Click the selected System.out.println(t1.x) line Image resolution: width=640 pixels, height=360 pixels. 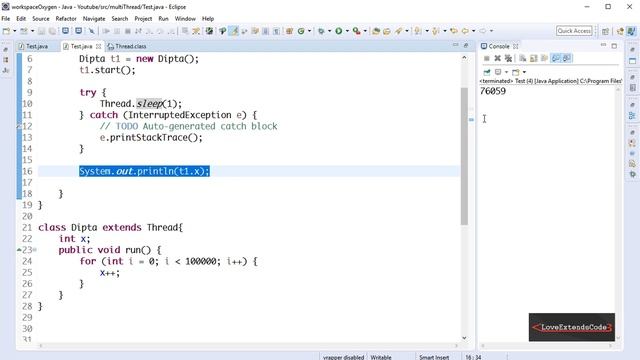(144, 171)
